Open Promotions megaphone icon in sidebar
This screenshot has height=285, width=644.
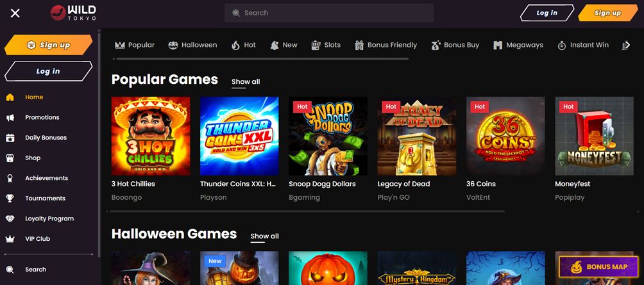(x=10, y=118)
